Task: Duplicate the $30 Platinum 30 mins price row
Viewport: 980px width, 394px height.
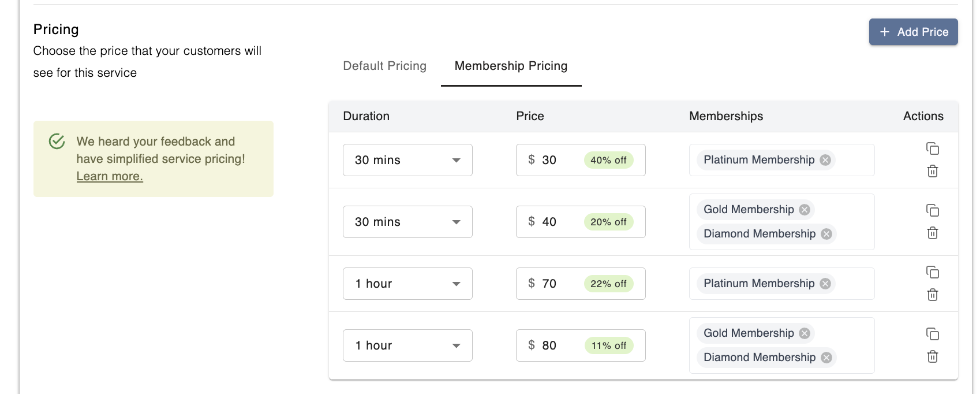Action: [x=932, y=148]
